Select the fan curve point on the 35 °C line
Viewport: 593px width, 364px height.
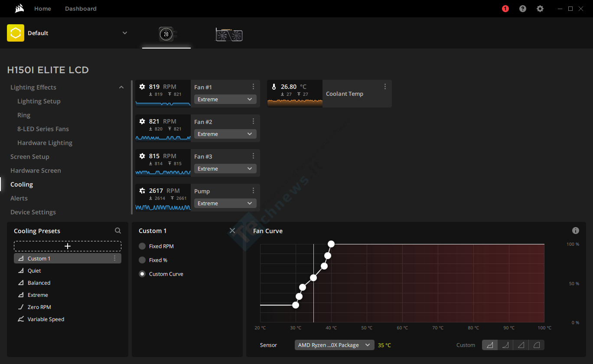pos(313,278)
